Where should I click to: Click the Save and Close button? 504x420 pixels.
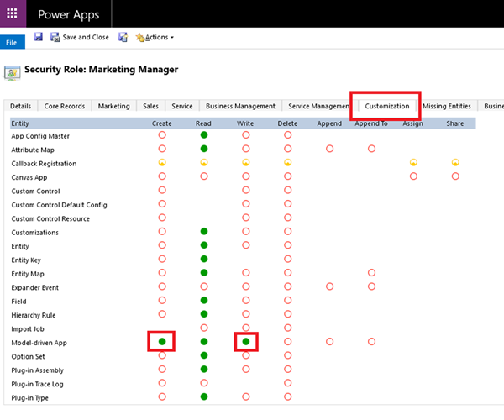80,37
